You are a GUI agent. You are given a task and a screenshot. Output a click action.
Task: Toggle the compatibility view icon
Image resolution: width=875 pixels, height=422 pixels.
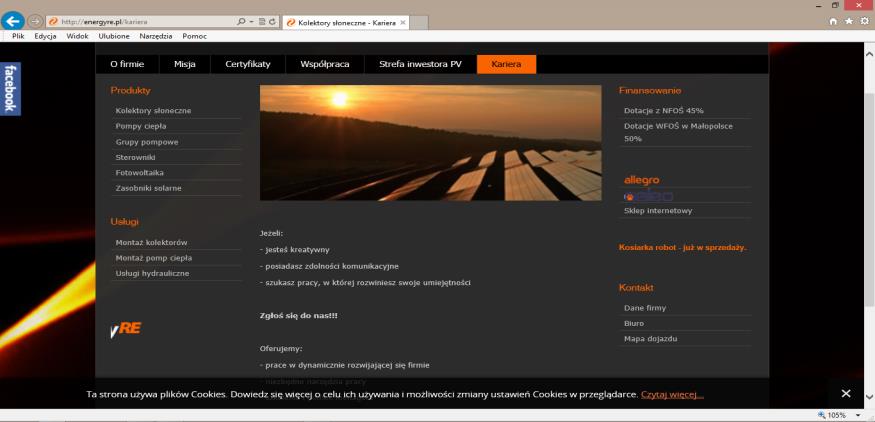(x=262, y=22)
